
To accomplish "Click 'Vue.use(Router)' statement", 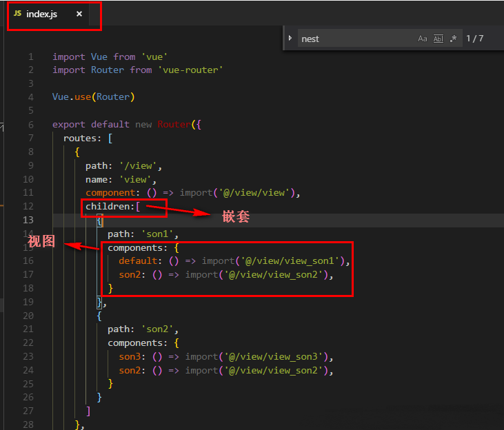I will [x=94, y=96].
